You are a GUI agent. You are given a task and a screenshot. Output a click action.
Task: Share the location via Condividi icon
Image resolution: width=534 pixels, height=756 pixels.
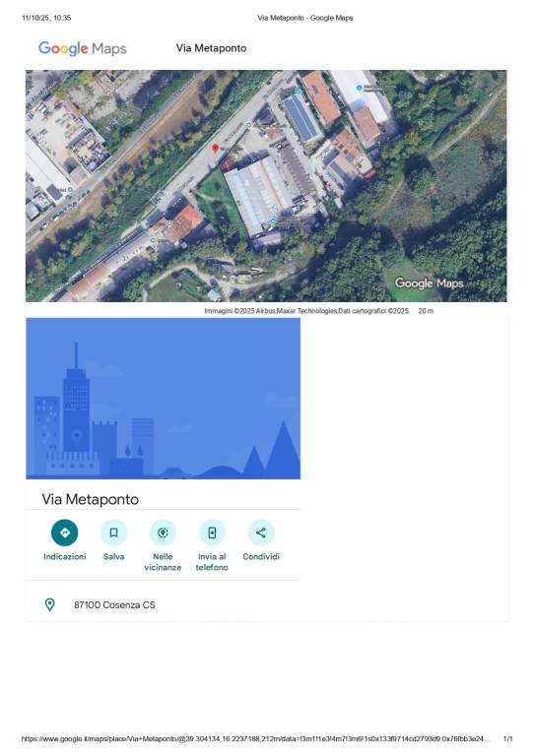[261, 533]
